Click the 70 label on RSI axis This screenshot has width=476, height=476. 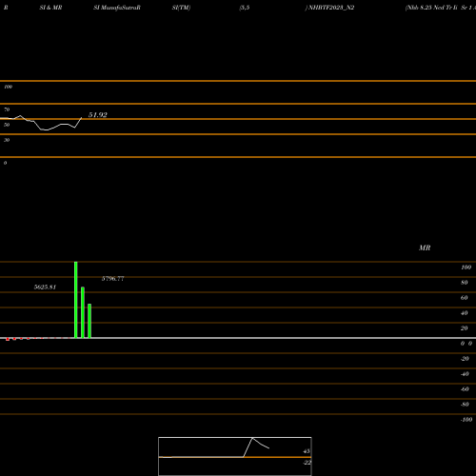pyautogui.click(x=7, y=109)
